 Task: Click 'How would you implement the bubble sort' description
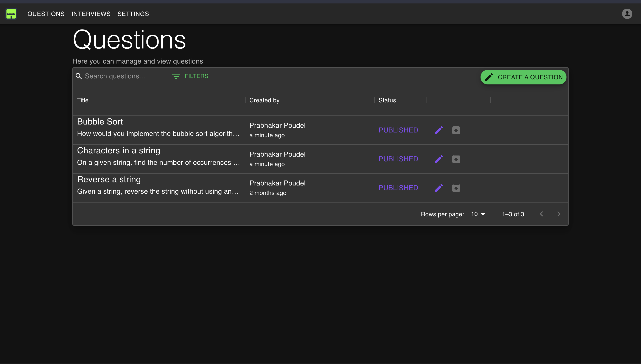click(x=158, y=134)
